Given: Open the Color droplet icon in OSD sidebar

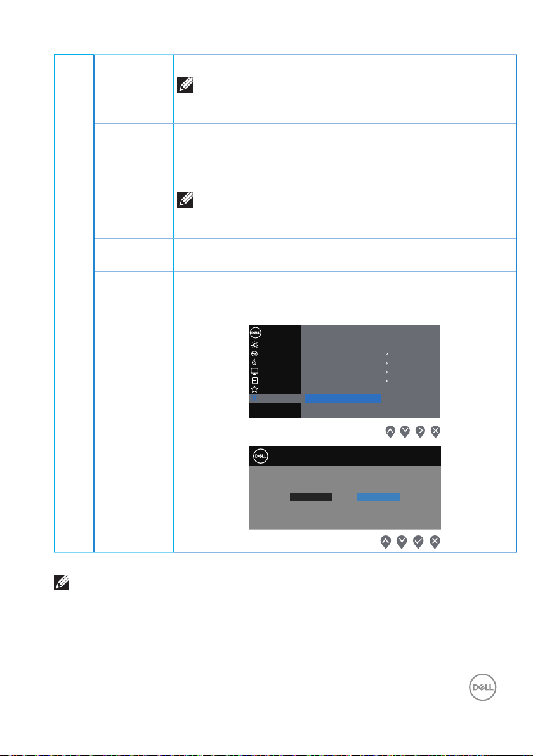Looking at the screenshot, I should pos(254,363).
